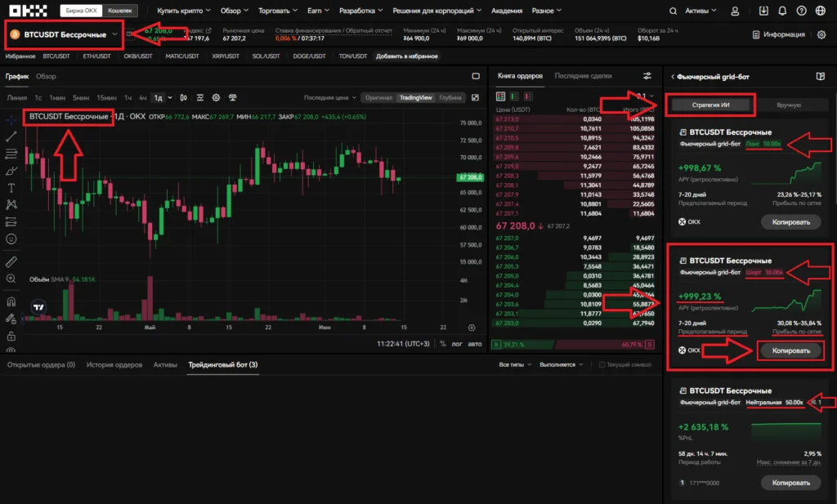837x504 pixels.
Task: Select the XABCD pattern tool
Action: click(x=11, y=205)
